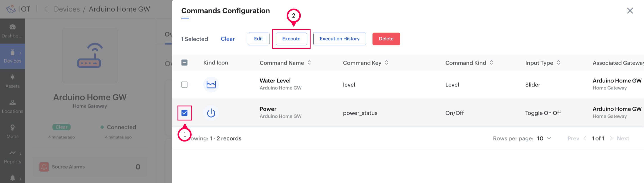This screenshot has height=183, width=644.
Task: Check the Water Level row checkbox
Action: pos(184,85)
